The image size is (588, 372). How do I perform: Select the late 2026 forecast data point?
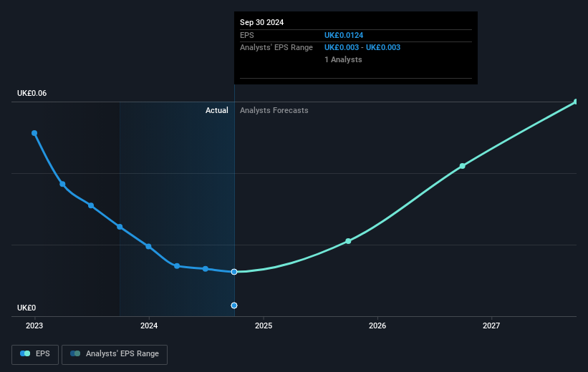point(463,166)
